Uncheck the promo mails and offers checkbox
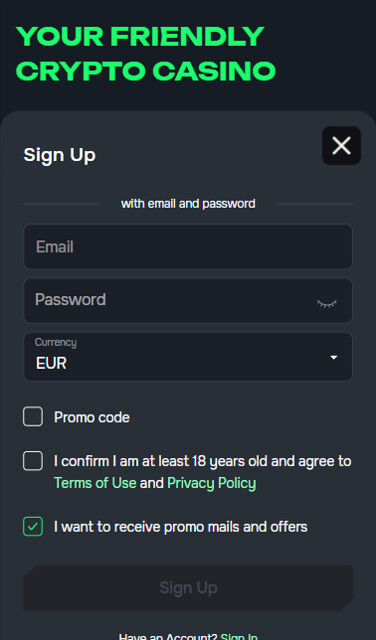The height and width of the screenshot is (640, 376). pos(33,527)
